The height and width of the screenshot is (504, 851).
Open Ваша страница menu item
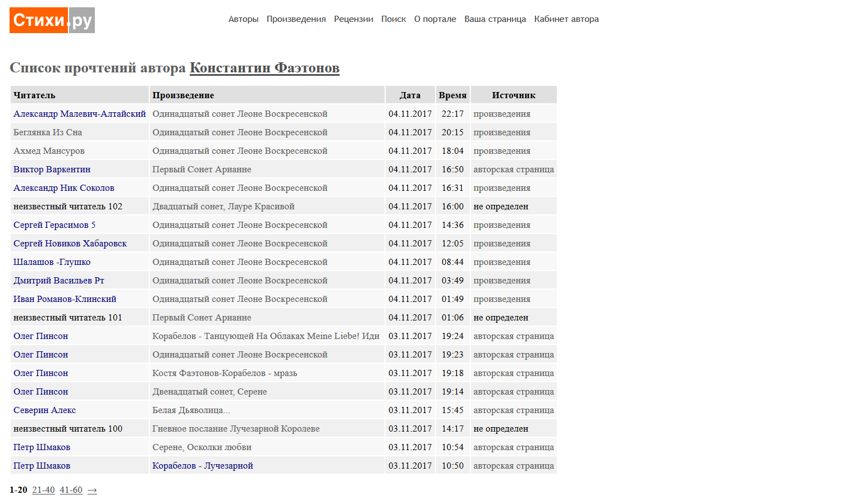pos(495,19)
